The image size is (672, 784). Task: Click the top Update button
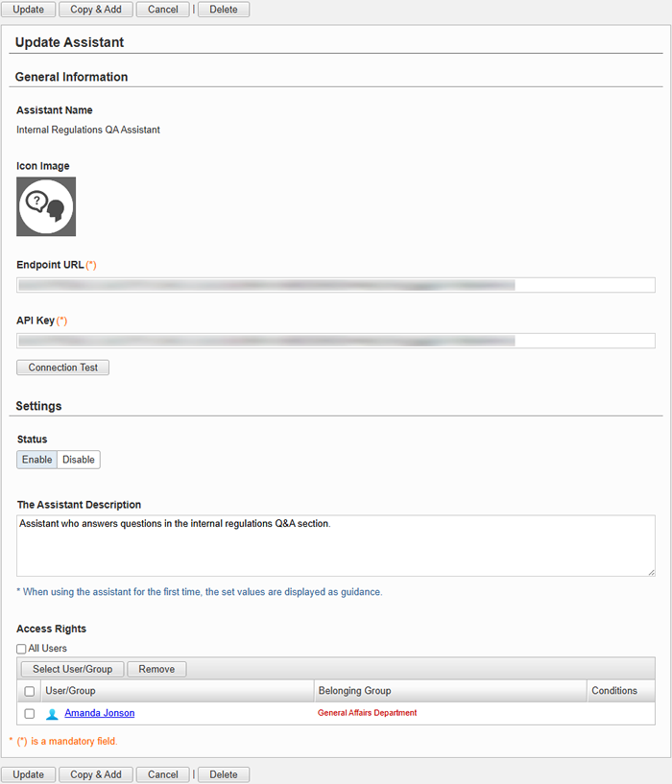coord(29,10)
